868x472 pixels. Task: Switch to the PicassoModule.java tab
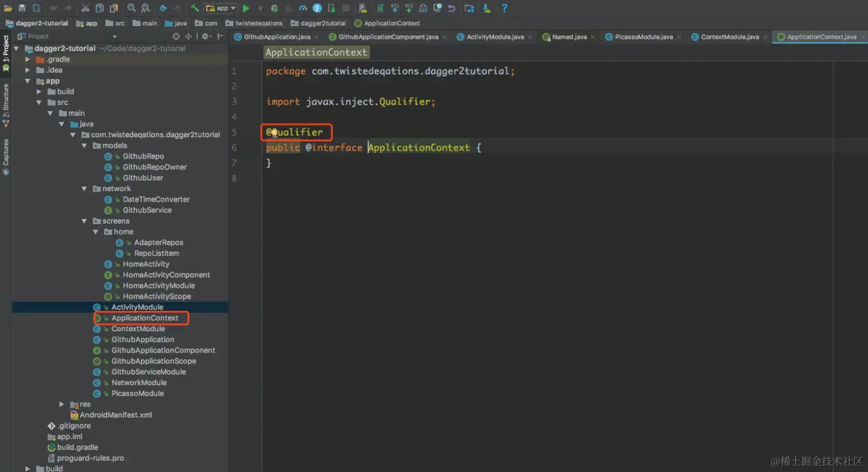click(x=644, y=37)
